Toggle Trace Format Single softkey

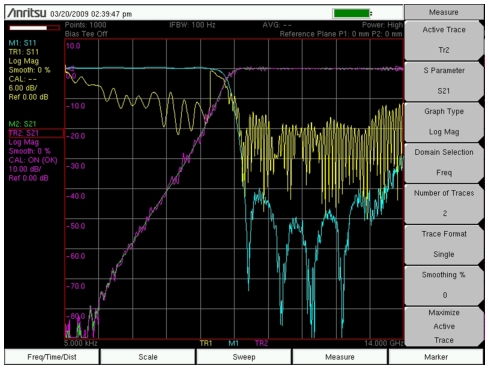tap(444, 244)
